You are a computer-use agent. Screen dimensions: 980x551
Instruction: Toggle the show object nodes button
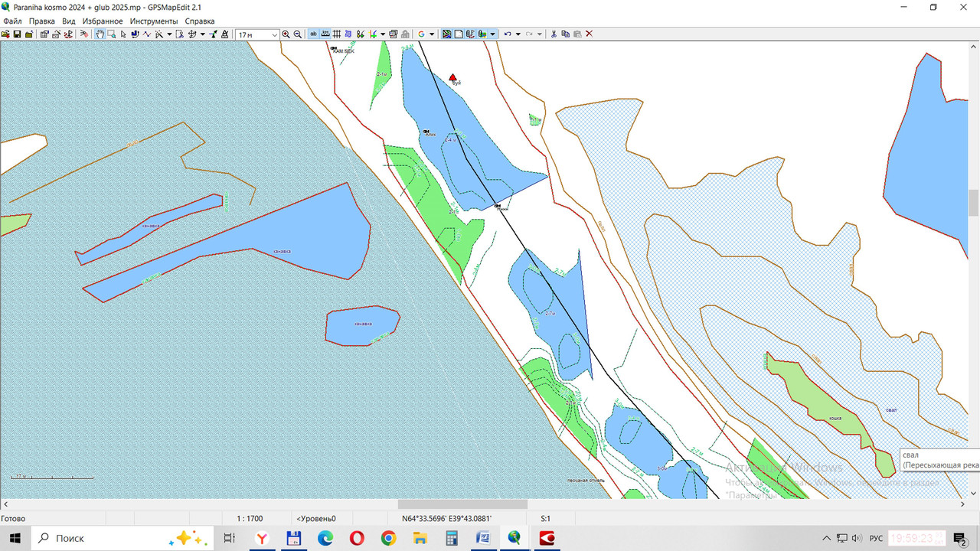361,34
